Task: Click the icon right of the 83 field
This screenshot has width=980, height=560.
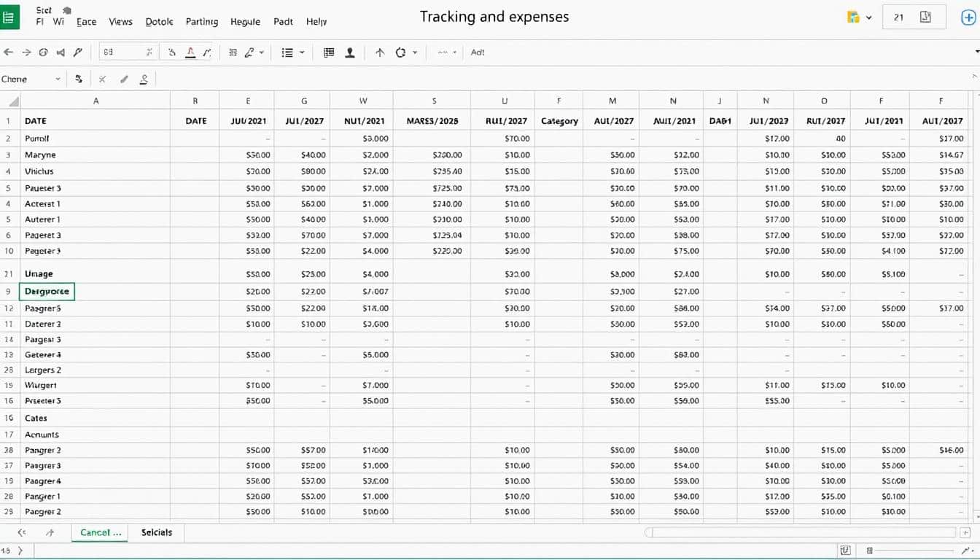Action: click(149, 52)
